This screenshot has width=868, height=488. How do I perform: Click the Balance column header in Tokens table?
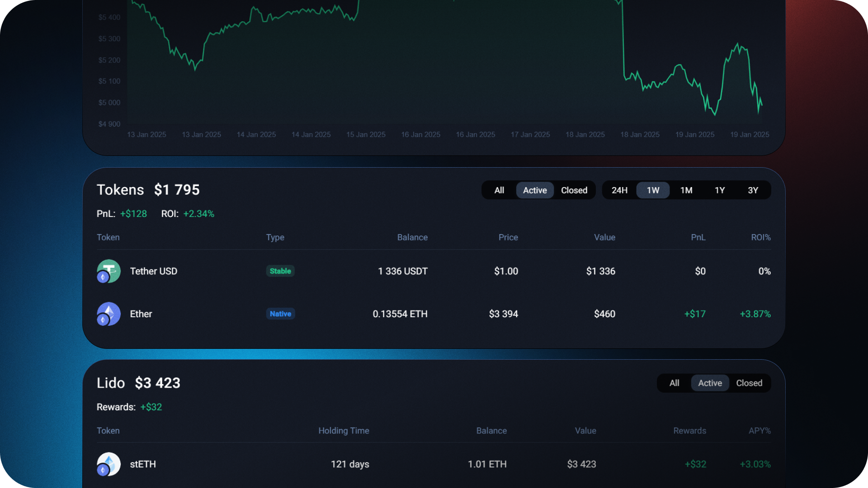coord(412,237)
